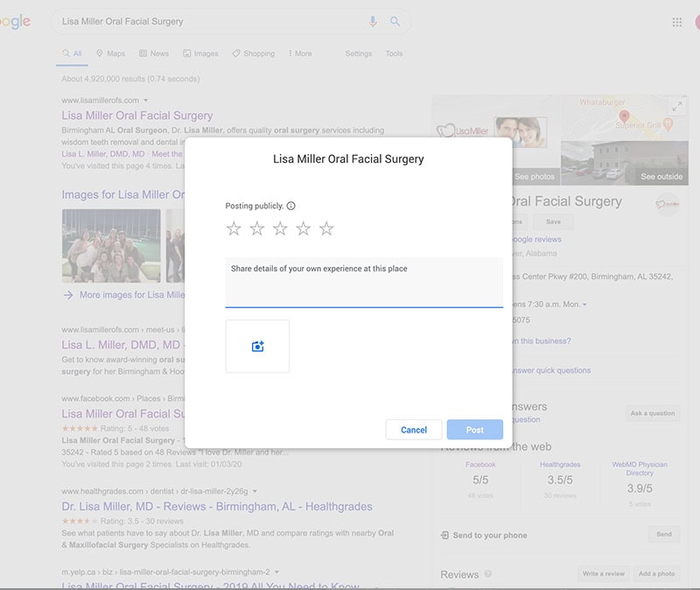Screen dimensions: 700x590
Task: Click the Ask a question button
Action: 653,413
